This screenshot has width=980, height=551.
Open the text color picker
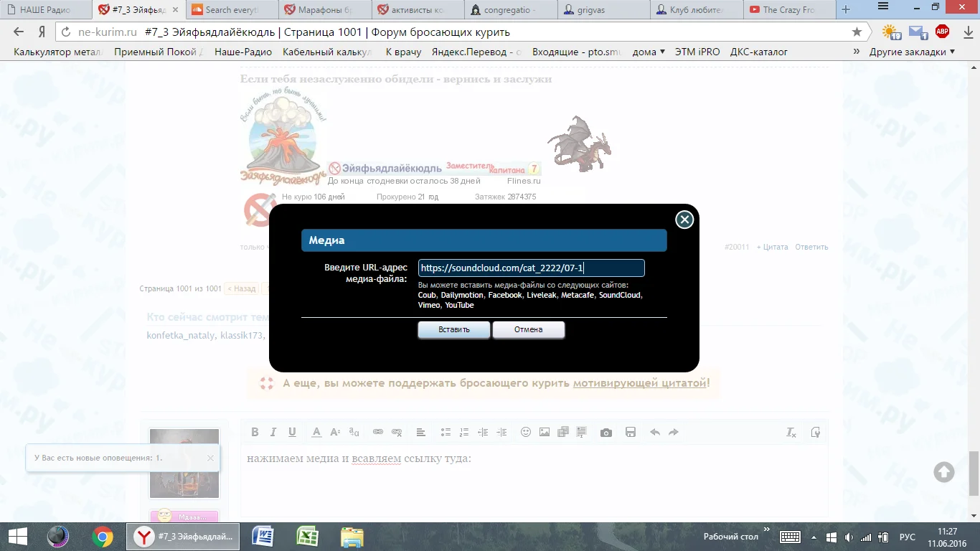pos(316,432)
